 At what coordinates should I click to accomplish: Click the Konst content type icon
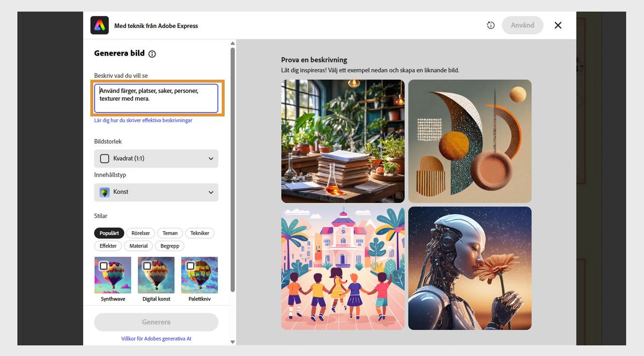104,192
